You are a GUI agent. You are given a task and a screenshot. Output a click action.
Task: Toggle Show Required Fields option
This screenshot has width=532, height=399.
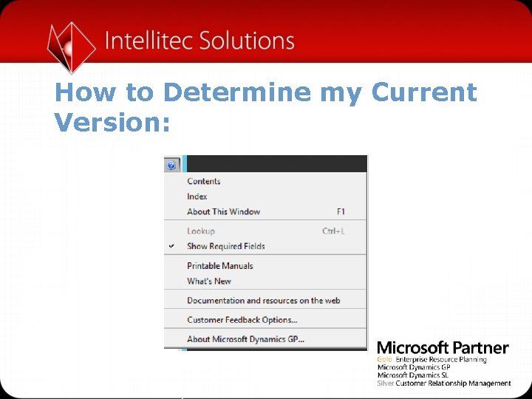[265, 246]
